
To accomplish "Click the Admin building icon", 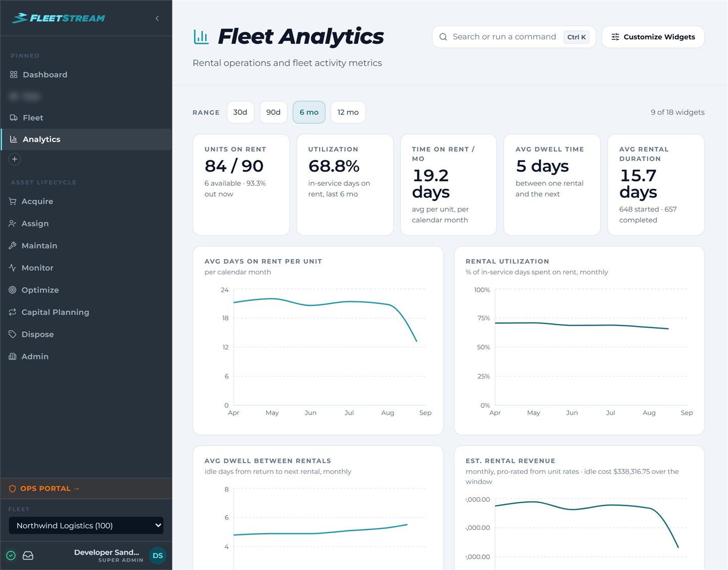I will (x=13, y=357).
